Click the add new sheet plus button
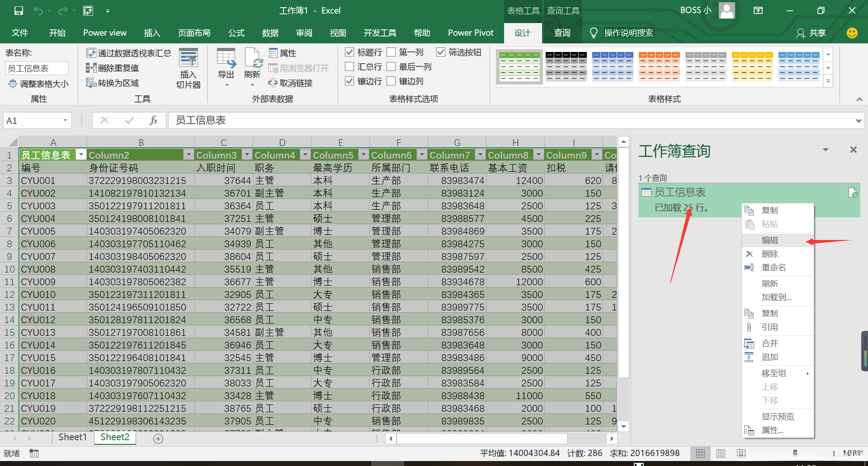Viewport: 868px width, 466px height. coord(158,438)
